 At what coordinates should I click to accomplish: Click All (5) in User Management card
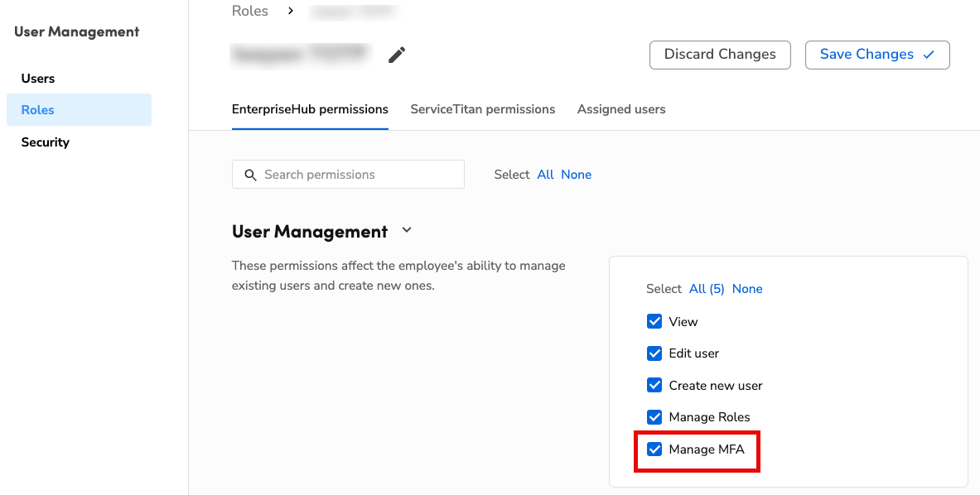point(707,289)
